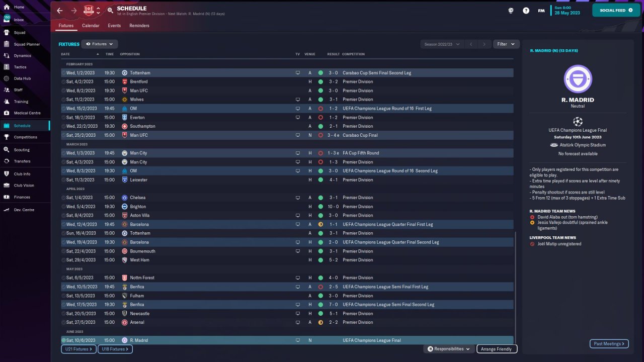Go back with the left arrow
The height and width of the screenshot is (362, 644).
coord(60,11)
